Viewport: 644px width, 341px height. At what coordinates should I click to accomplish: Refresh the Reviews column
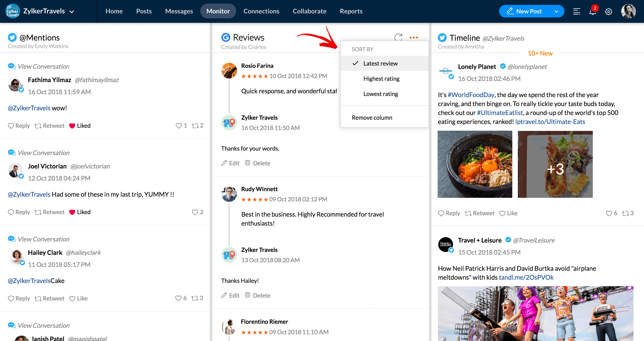click(398, 37)
